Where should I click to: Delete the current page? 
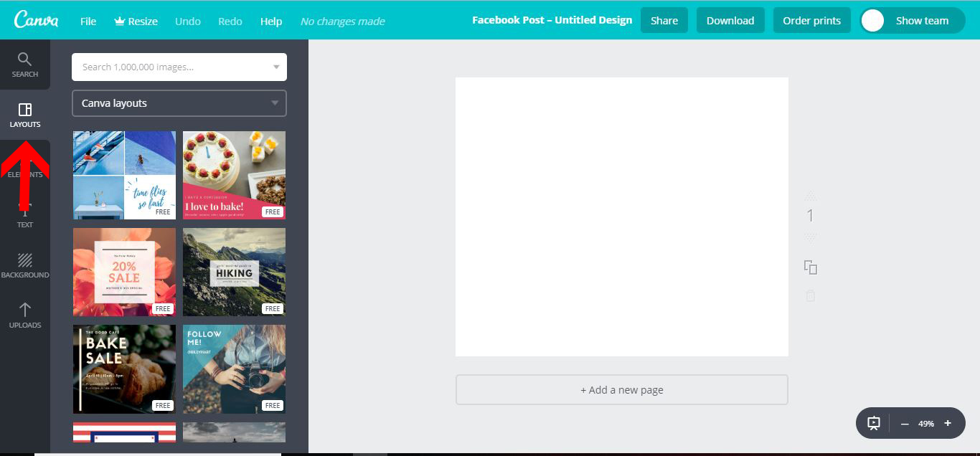(x=810, y=295)
